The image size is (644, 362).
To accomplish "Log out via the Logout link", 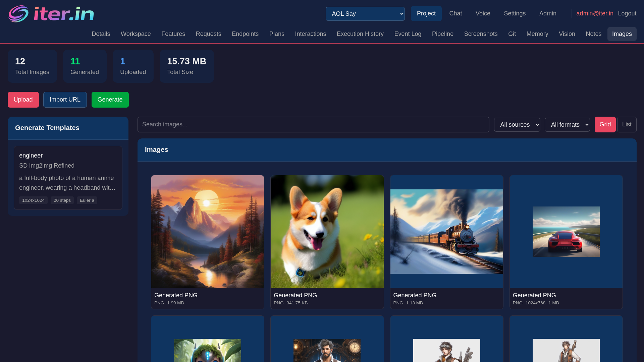I will (627, 13).
